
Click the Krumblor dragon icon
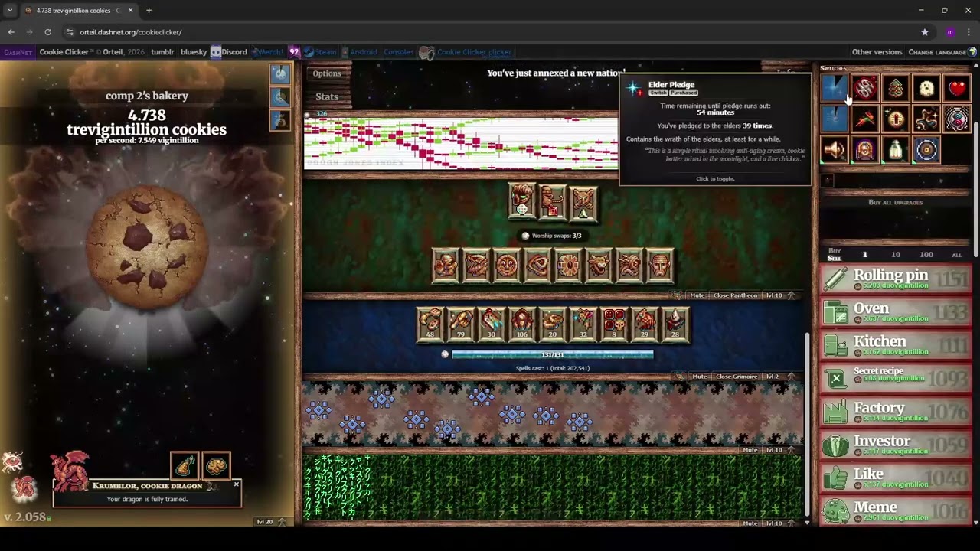(x=70, y=471)
